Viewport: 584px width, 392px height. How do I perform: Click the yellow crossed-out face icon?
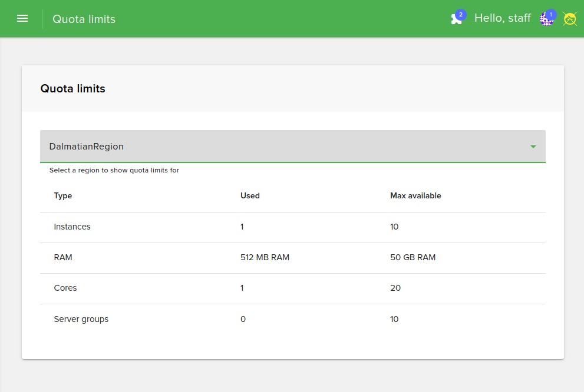coord(569,19)
